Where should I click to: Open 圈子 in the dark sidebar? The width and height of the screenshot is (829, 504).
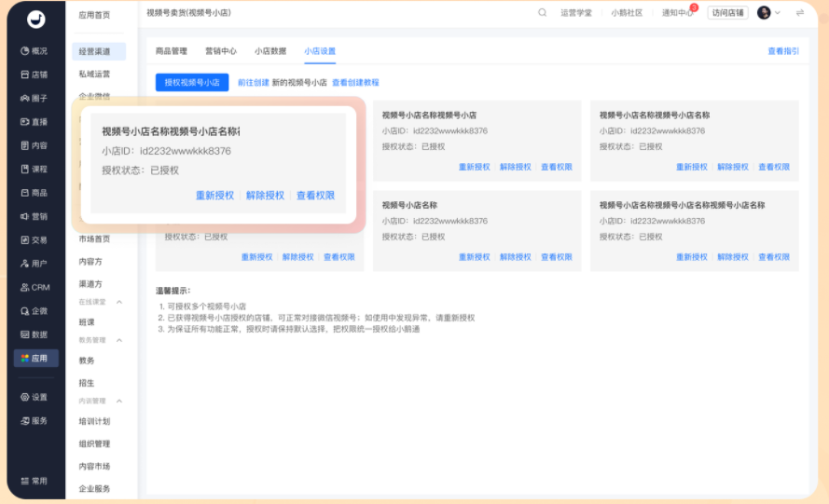[35, 98]
